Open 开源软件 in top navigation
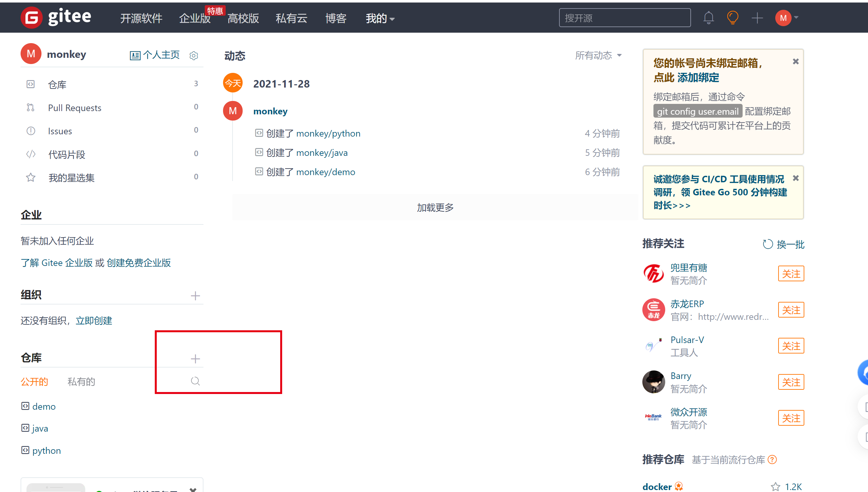Screen dimensions: 868x492 pos(141,18)
